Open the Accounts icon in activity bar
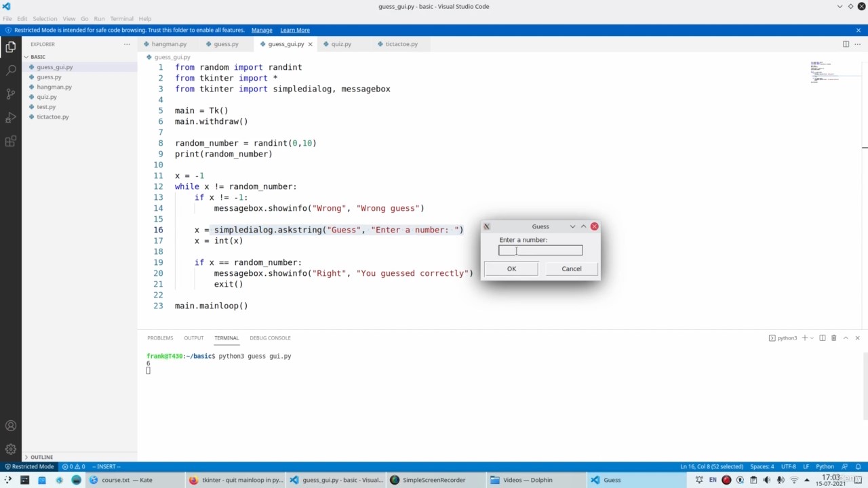 coord(11,426)
